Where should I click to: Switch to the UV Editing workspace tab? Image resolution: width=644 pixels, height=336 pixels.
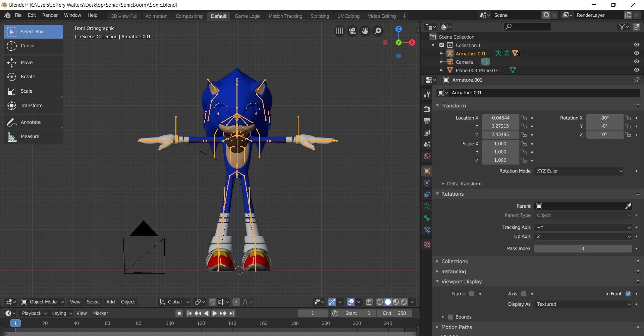pos(348,16)
